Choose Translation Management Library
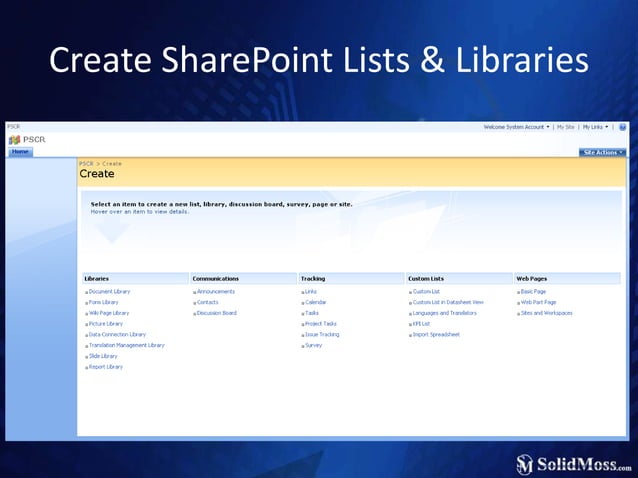638x478 pixels. 127,345
